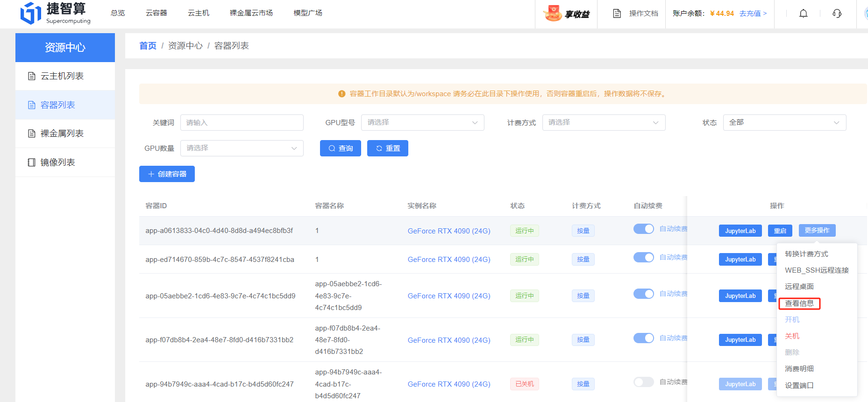Click the 账户余额 ¥44.94 amount
The image size is (868, 402).
(x=722, y=14)
